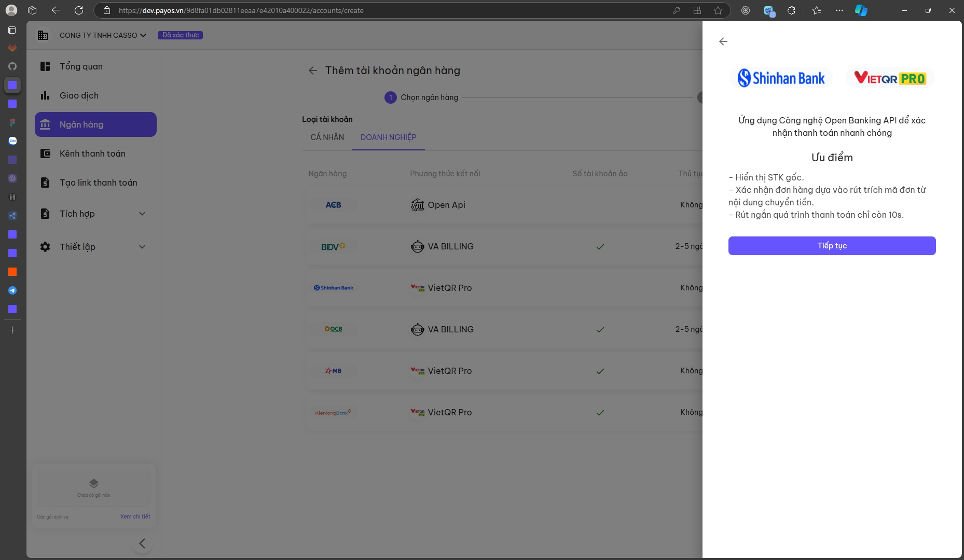Select the OCB bank row logo
The width and height of the screenshot is (964, 560).
(333, 329)
